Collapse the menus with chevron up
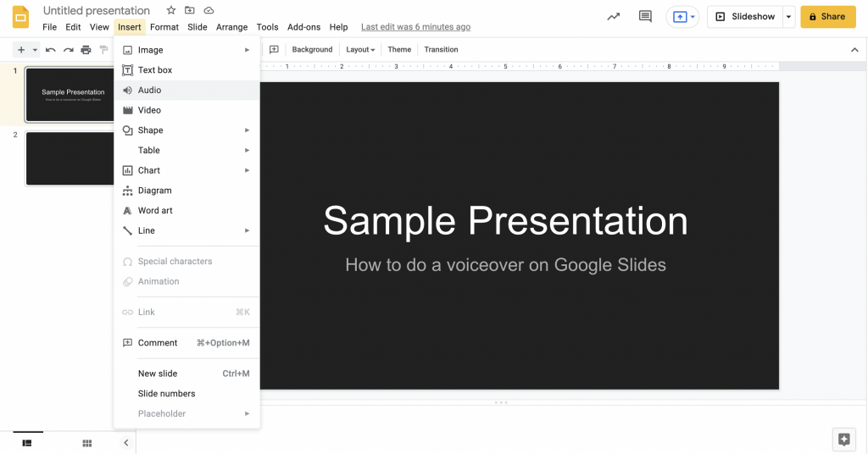This screenshot has width=868, height=454. 854,50
